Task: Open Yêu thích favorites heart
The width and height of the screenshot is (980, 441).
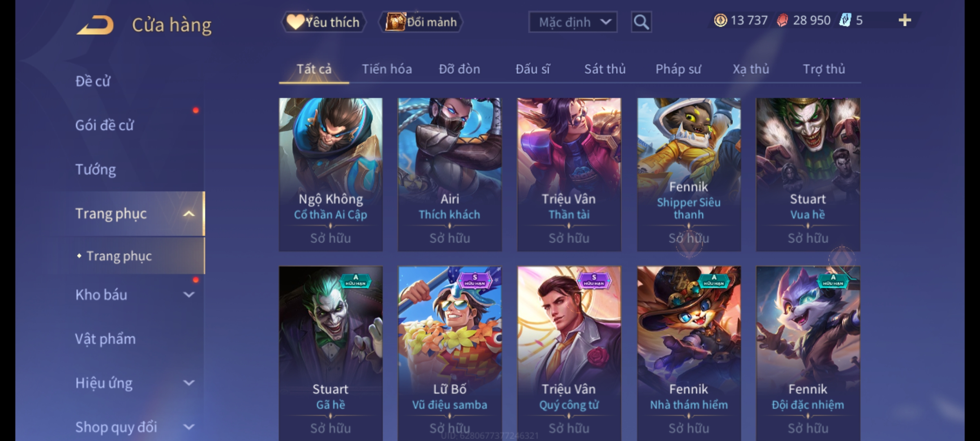Action: (x=323, y=22)
